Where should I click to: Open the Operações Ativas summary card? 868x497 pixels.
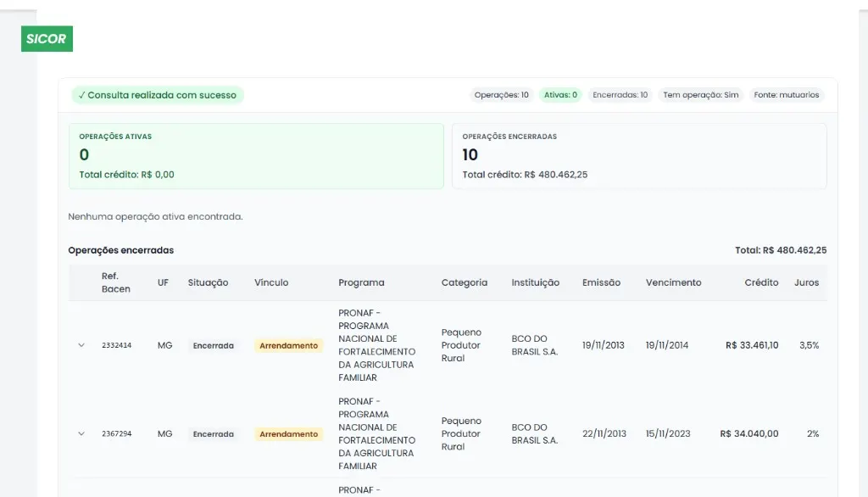[x=256, y=156]
